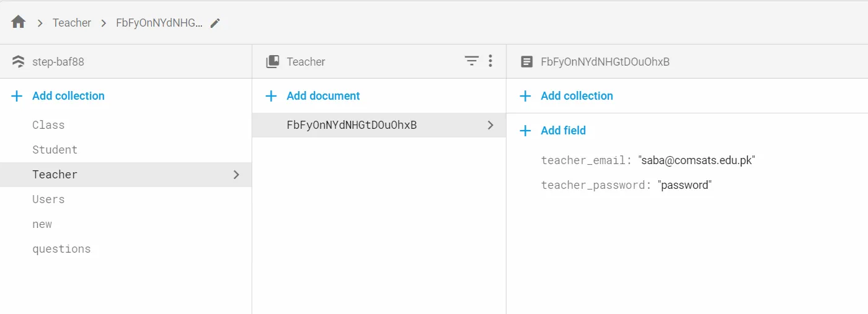Click the teacher_email field value

[x=697, y=160]
